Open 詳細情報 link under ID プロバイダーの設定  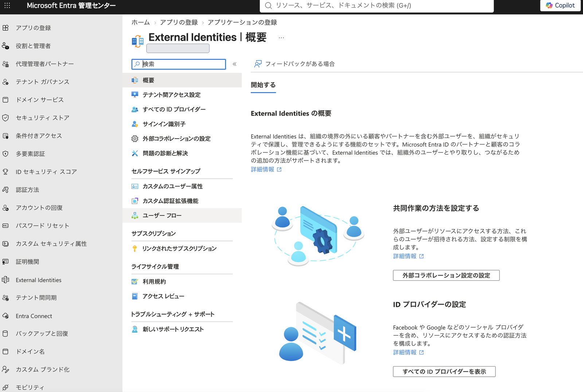408,352
